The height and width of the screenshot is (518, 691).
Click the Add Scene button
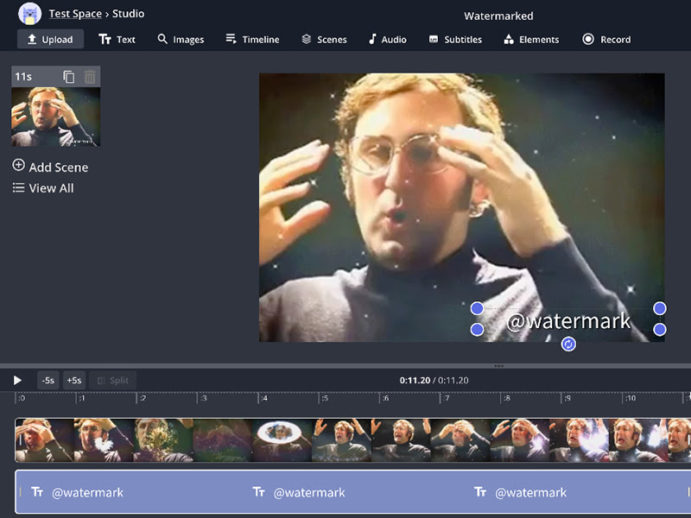point(50,167)
